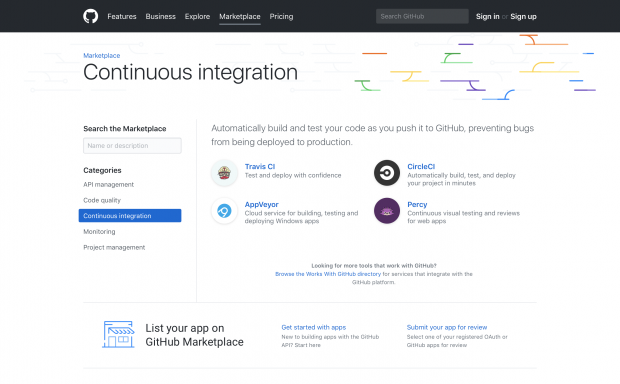This screenshot has height=384, width=620.
Task: Open the Features menu item
Action: (122, 16)
